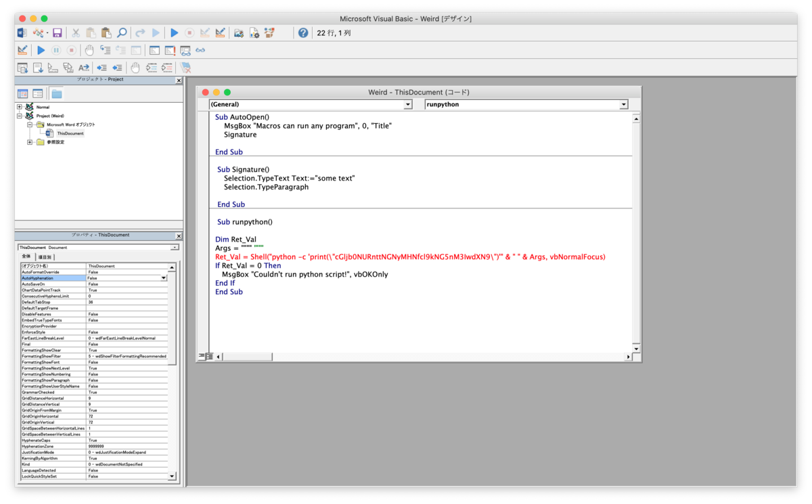Switch to the 項目別 properties tab
The image size is (812, 504).
pyautogui.click(x=44, y=257)
